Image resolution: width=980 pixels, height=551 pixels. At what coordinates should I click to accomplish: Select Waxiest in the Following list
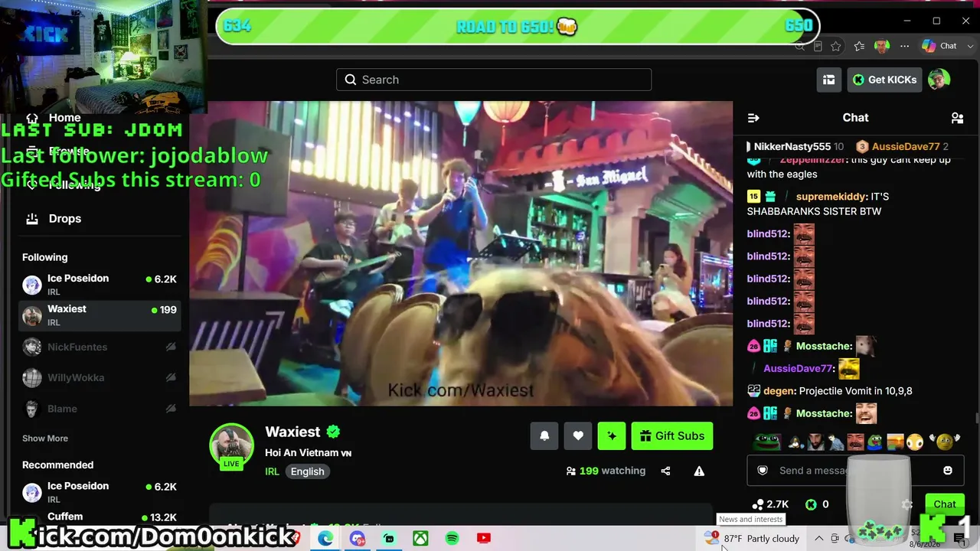click(100, 315)
